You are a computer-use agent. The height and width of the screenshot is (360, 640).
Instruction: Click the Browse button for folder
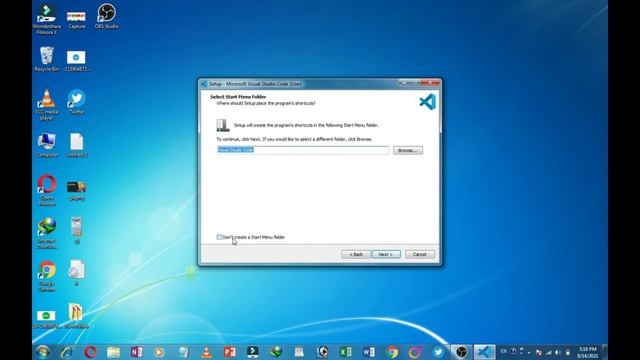[x=408, y=150]
